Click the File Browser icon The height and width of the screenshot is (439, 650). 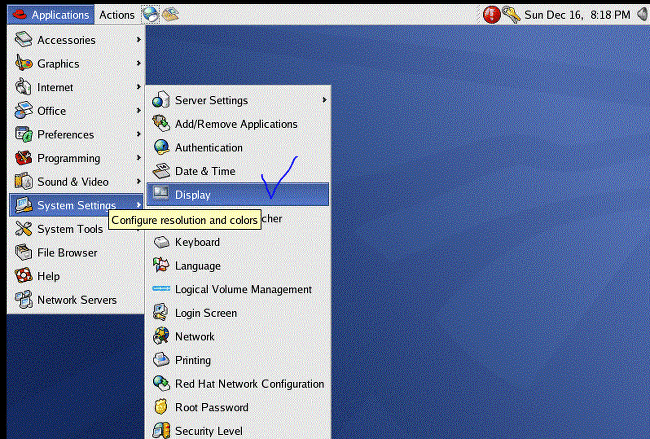(24, 252)
